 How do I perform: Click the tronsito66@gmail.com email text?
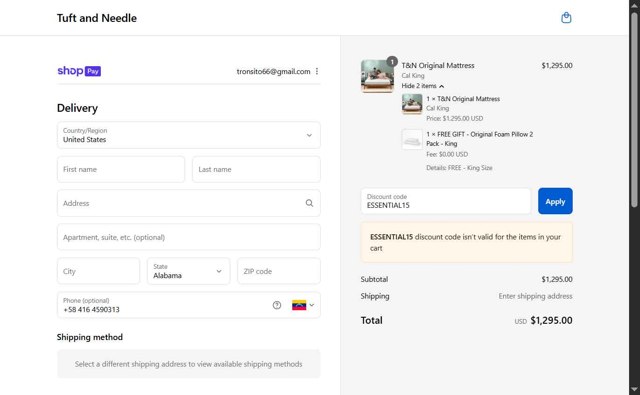click(273, 71)
